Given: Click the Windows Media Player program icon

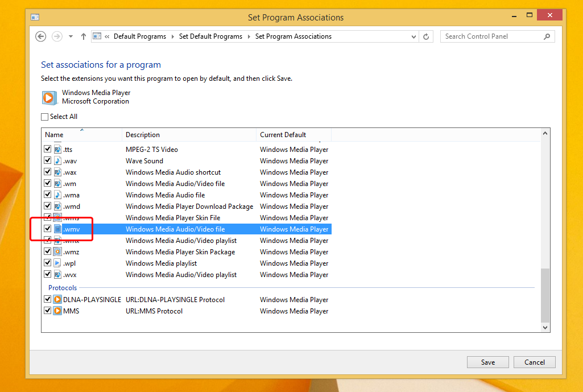Looking at the screenshot, I should point(49,97).
